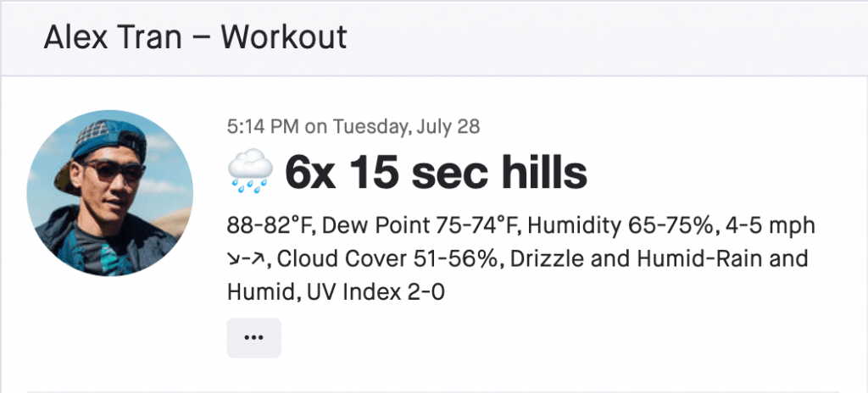Open the "6x 15 sec hills" workout title
This screenshot has height=393, width=868.
(x=436, y=173)
